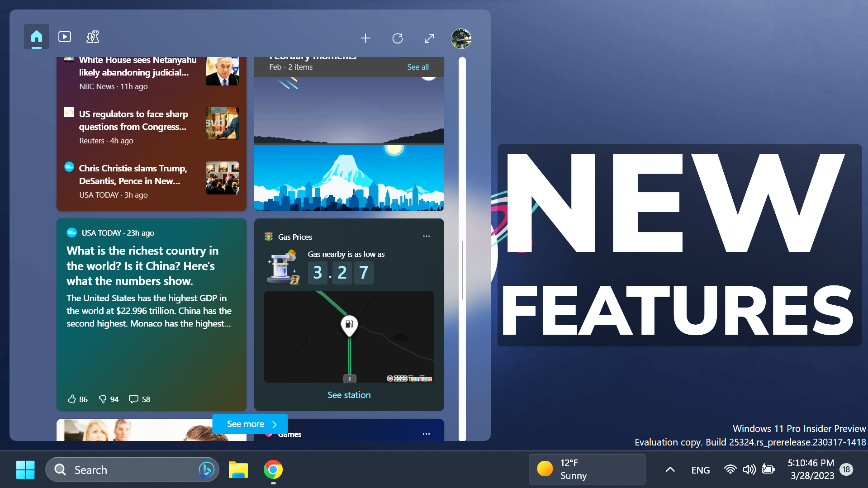The image size is (868, 488).
Task: Expand the widgets board to full screen
Action: pyautogui.click(x=428, y=38)
